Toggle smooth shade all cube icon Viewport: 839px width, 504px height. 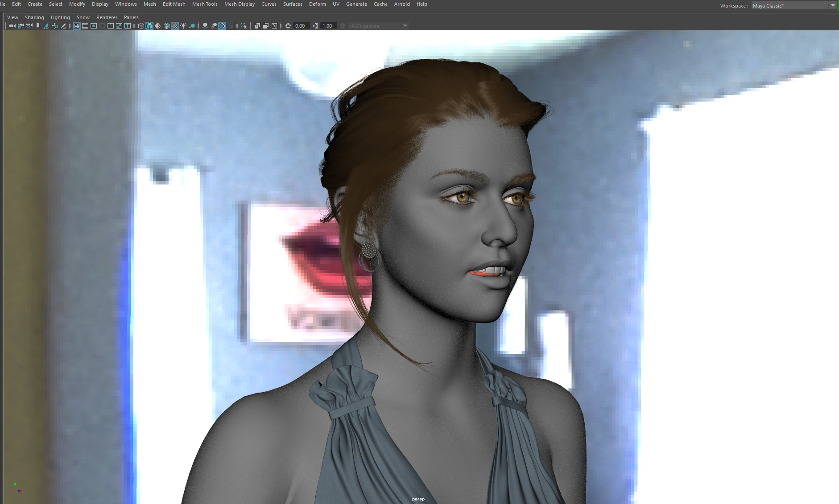tap(149, 26)
